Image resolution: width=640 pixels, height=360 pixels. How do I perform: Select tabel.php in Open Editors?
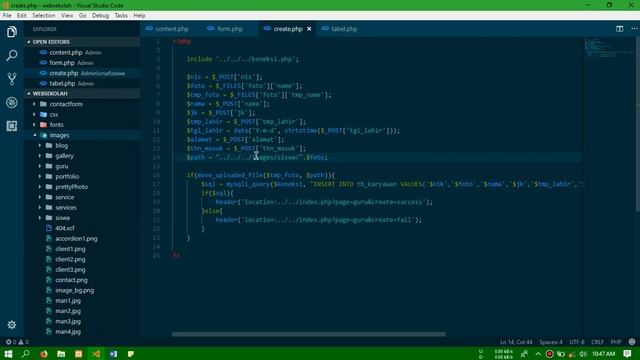tap(82, 84)
